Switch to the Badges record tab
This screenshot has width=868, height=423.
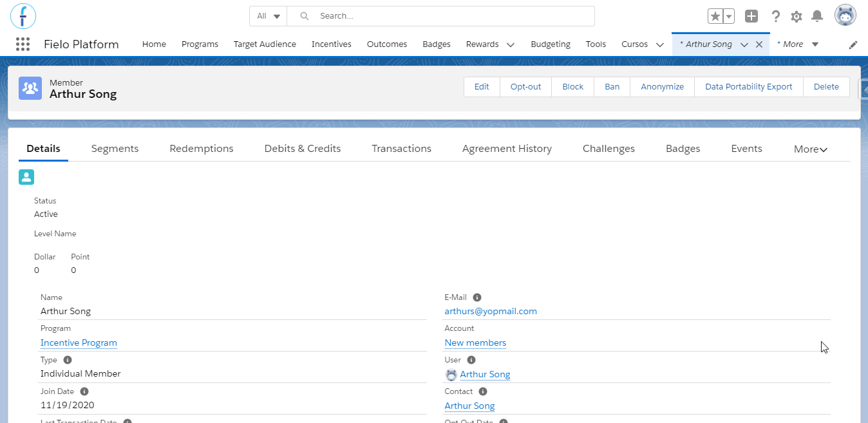coord(683,149)
